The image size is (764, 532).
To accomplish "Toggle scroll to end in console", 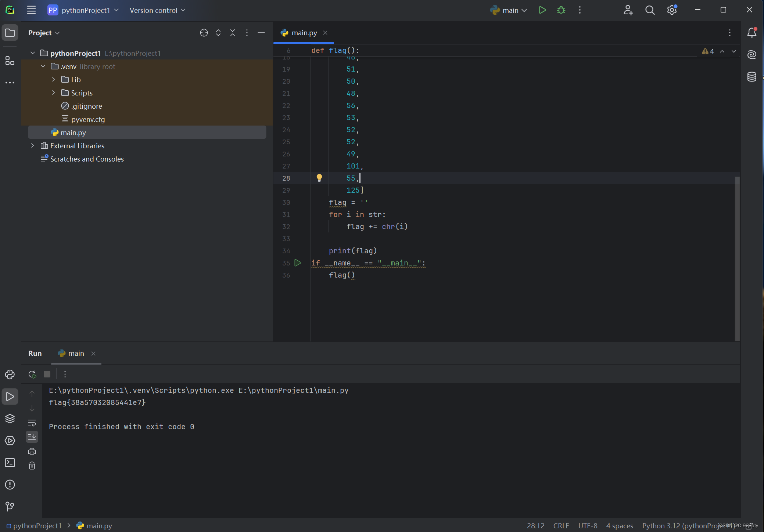I will pos(32,437).
